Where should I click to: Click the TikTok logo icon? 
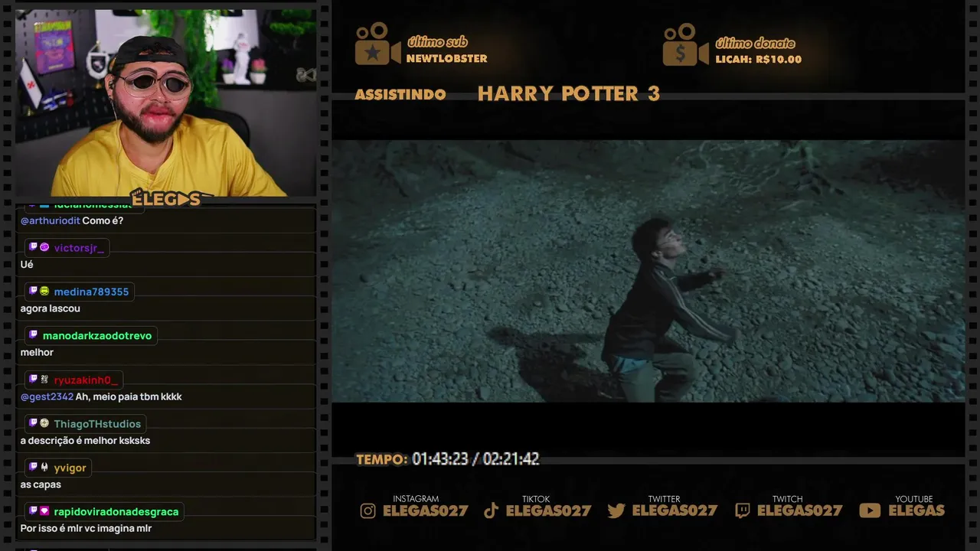[x=492, y=510]
